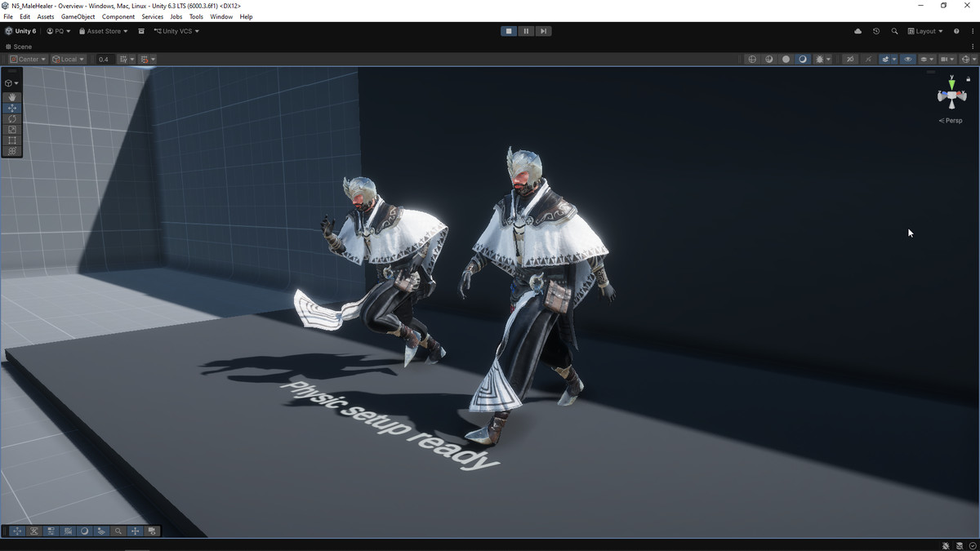Click the Search magnifier in top toolbar
The image size is (980, 551).
click(x=894, y=31)
